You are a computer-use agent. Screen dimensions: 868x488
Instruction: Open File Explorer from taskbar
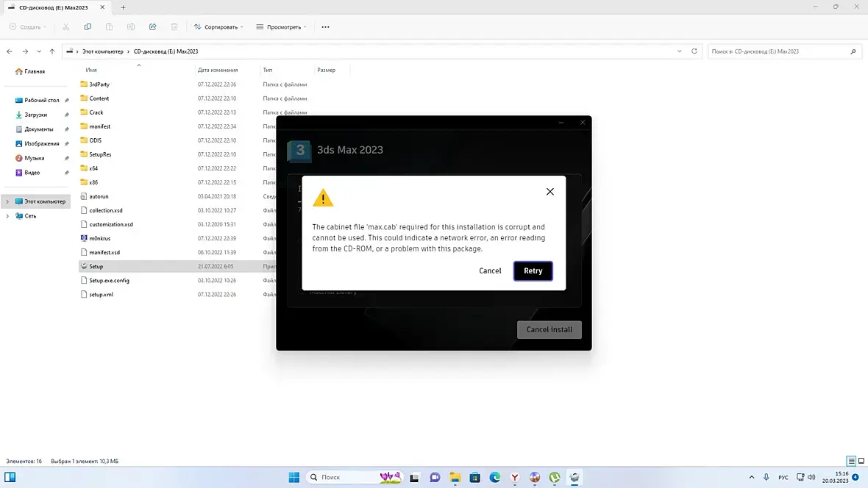(455, 477)
